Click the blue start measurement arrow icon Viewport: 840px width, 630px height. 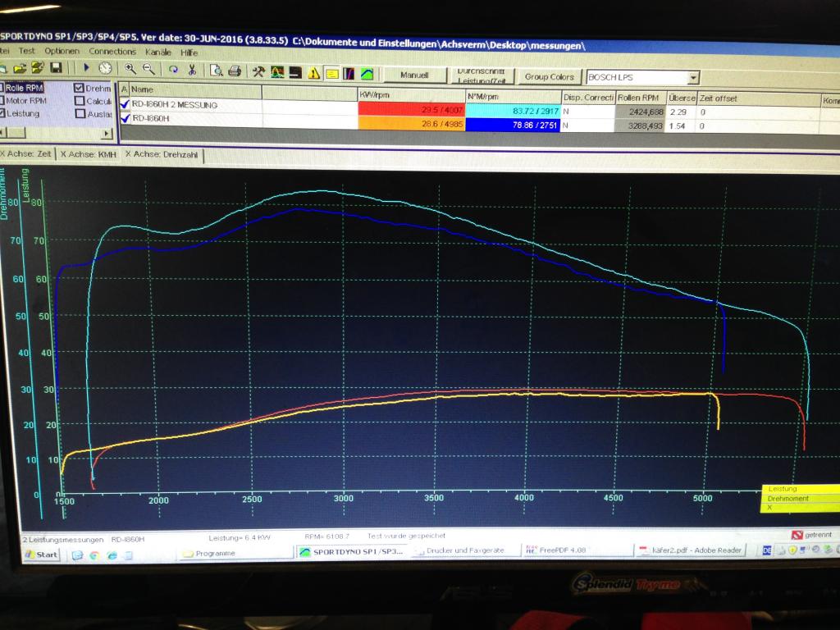pos(87,69)
